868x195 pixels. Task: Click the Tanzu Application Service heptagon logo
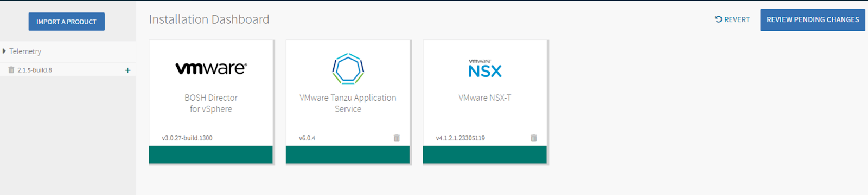(x=348, y=69)
